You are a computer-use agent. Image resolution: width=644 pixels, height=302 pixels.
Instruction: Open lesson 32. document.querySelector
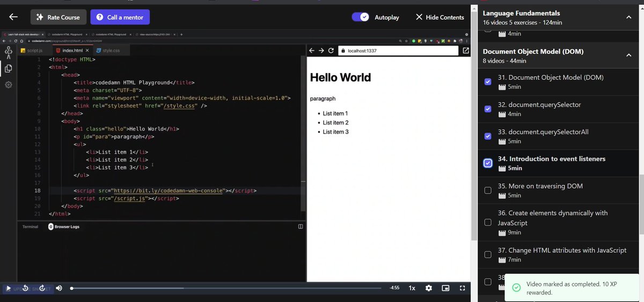(539, 105)
